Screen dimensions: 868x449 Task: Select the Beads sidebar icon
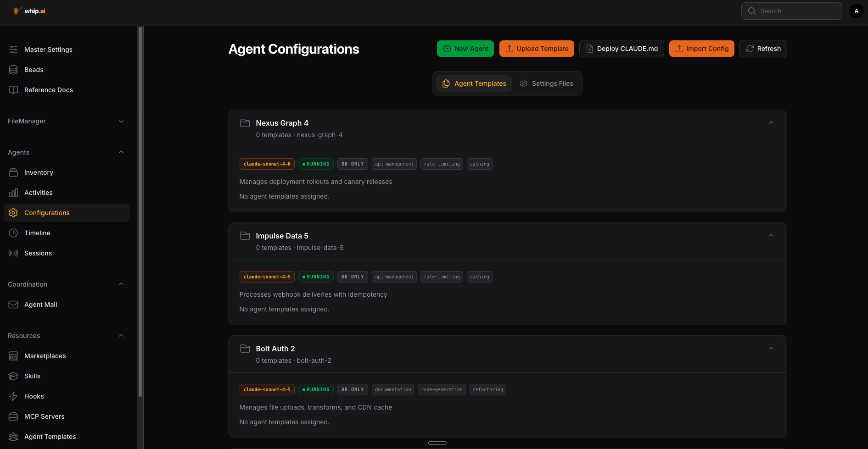13,69
